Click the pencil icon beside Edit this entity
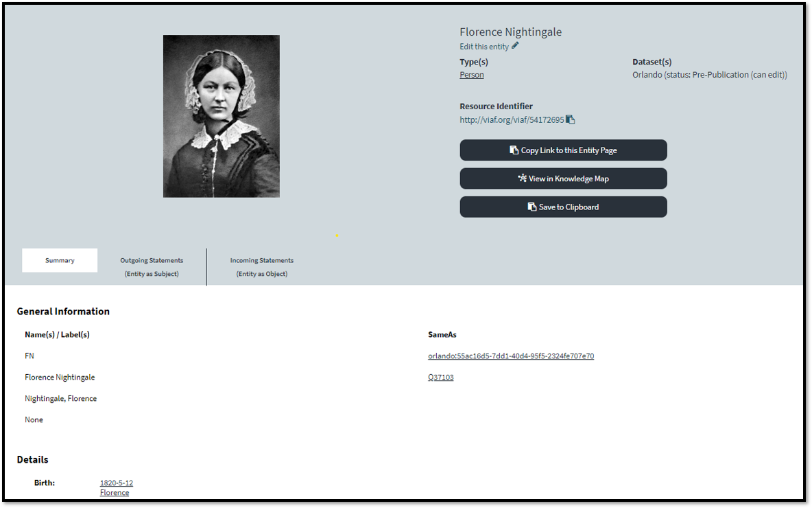 tap(515, 46)
